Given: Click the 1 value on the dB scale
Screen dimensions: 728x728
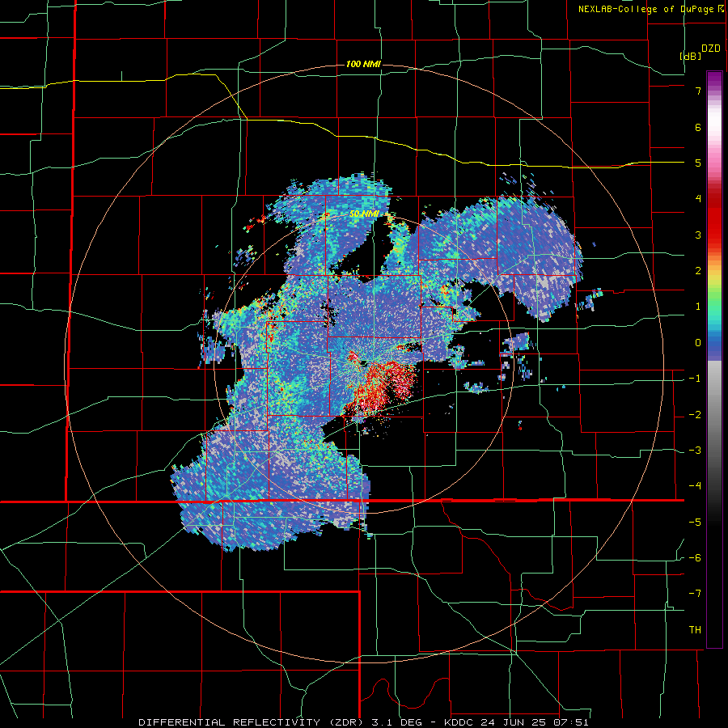Looking at the screenshot, I should tap(698, 307).
